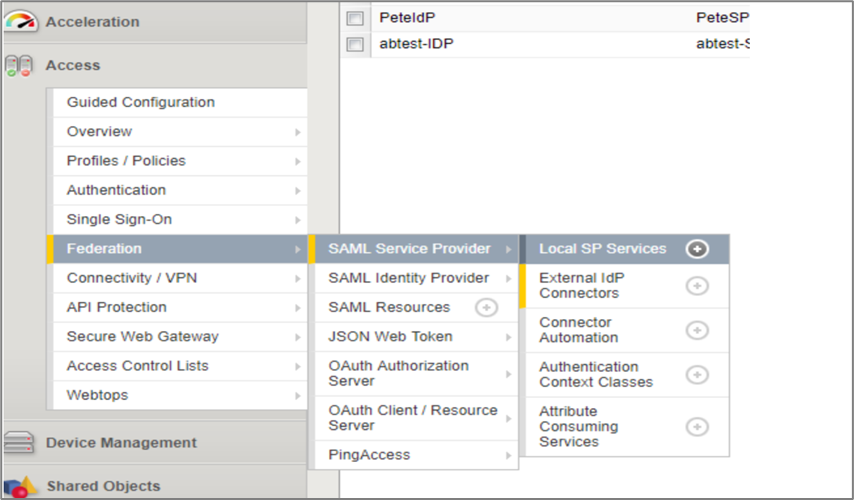The image size is (854, 500).
Task: Click the plus icon next to External IdP Connectors
Action: pos(697,286)
